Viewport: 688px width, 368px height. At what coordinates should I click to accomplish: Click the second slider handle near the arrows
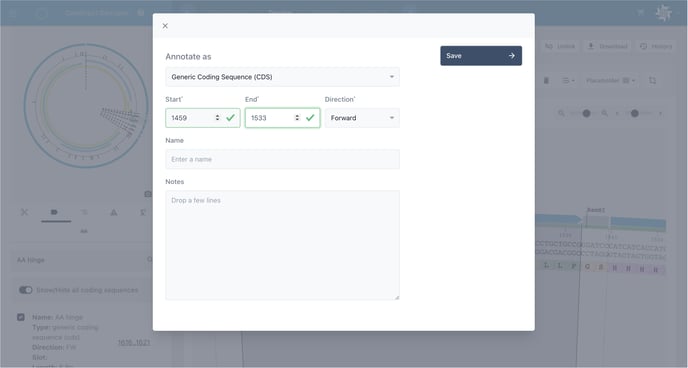[634, 113]
